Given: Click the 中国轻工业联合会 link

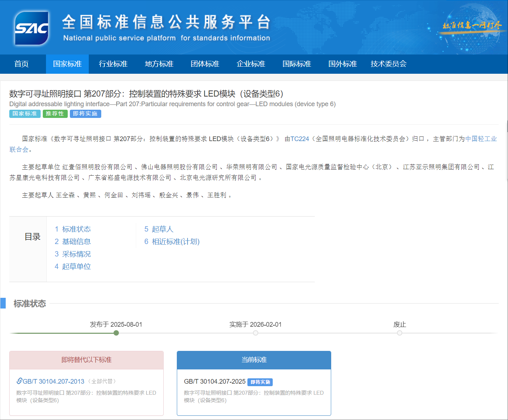Looking at the screenshot, I should (481, 139).
